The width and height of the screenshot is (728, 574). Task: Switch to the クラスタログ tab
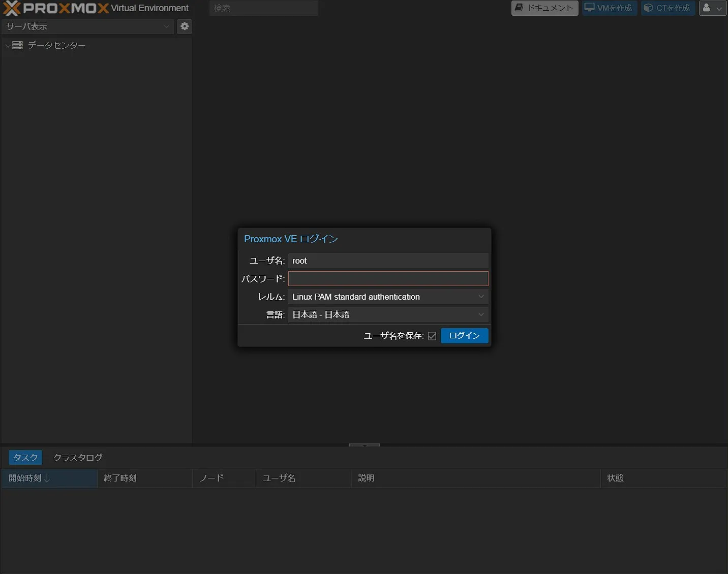[x=78, y=458]
